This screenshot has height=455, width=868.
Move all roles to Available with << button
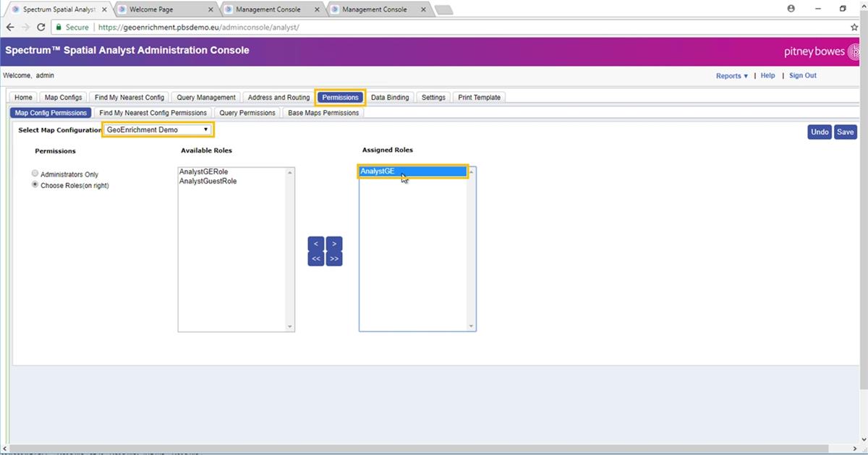(316, 258)
